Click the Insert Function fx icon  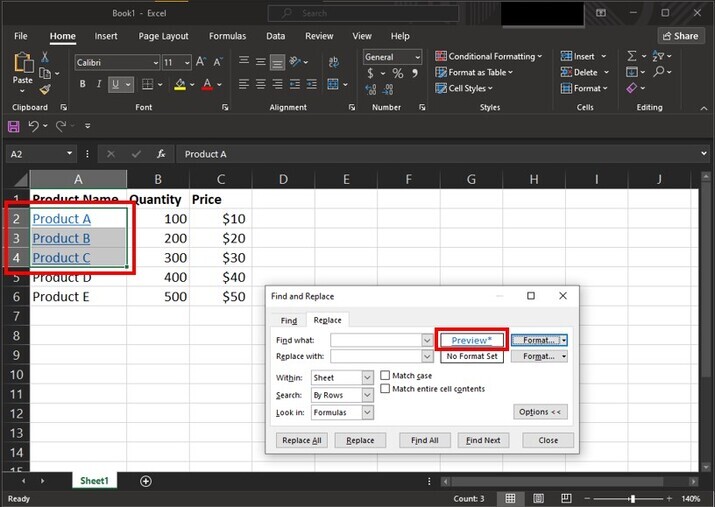tap(159, 154)
